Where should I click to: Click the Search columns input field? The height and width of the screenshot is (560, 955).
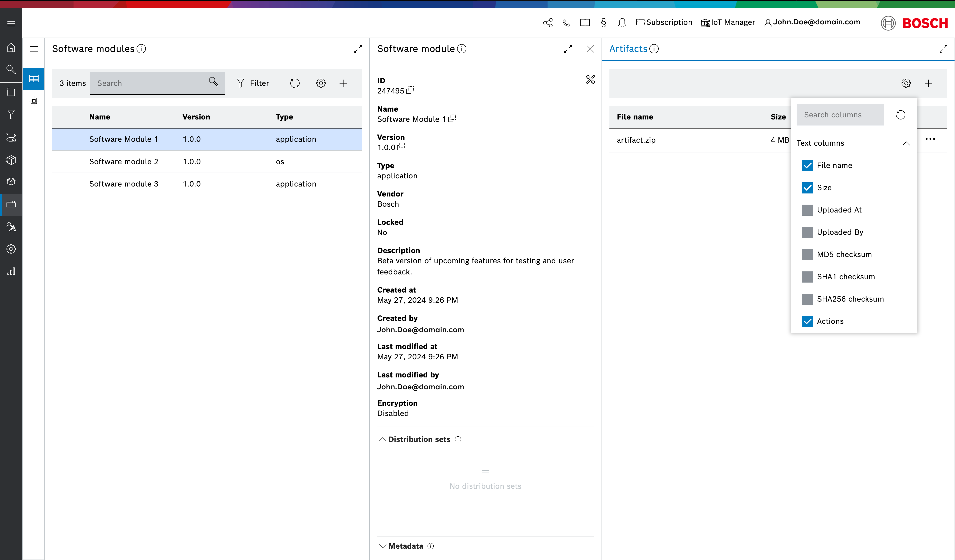pyautogui.click(x=840, y=115)
